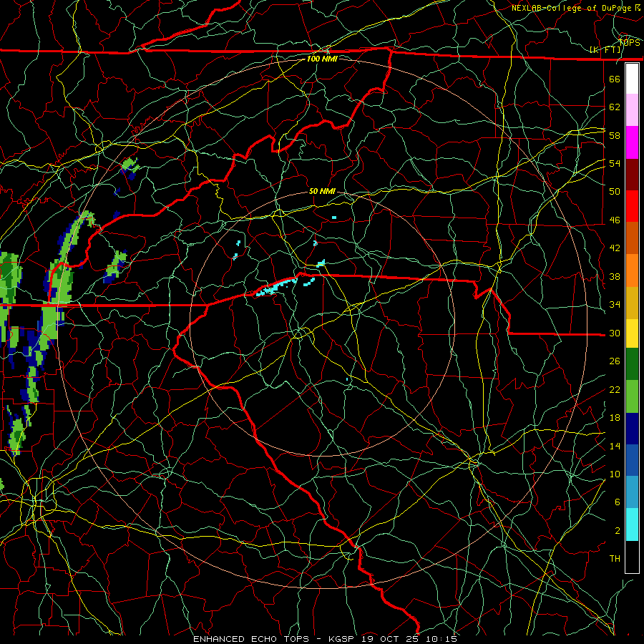Click the "26" legend value
Image resolution: width=644 pixels, height=644 pixels.
(615, 361)
